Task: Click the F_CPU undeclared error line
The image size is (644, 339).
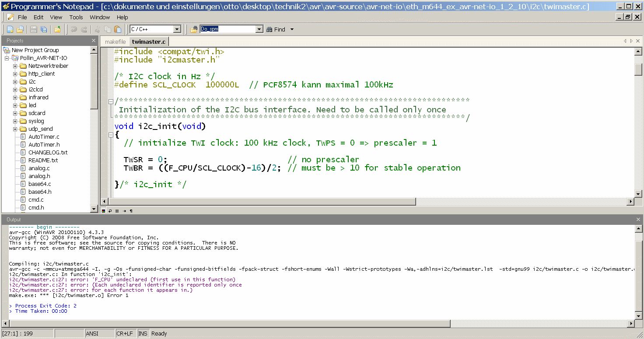Action: point(122,280)
